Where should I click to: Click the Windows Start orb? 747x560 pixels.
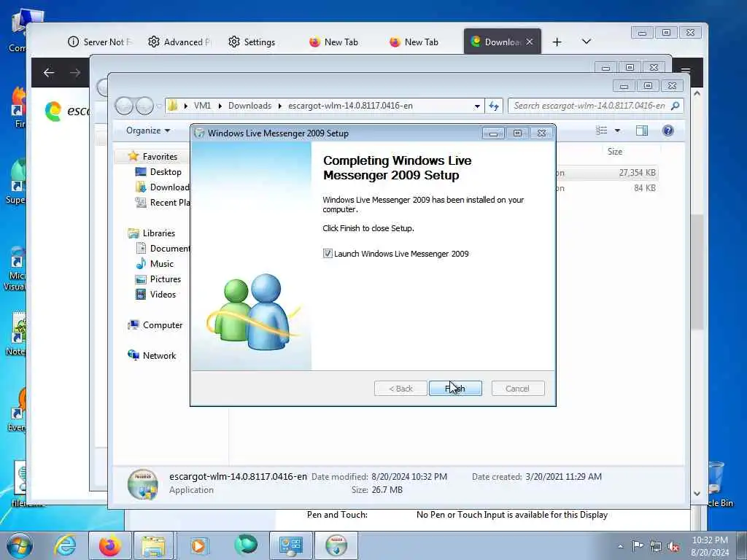pos(19,545)
